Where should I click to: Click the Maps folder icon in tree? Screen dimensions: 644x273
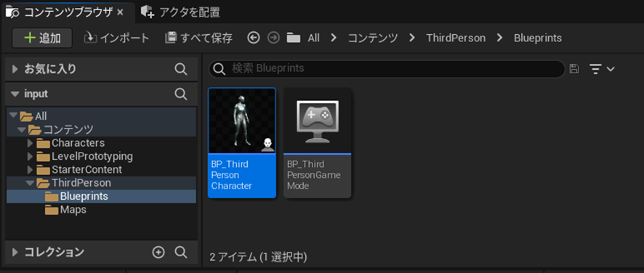click(x=52, y=210)
